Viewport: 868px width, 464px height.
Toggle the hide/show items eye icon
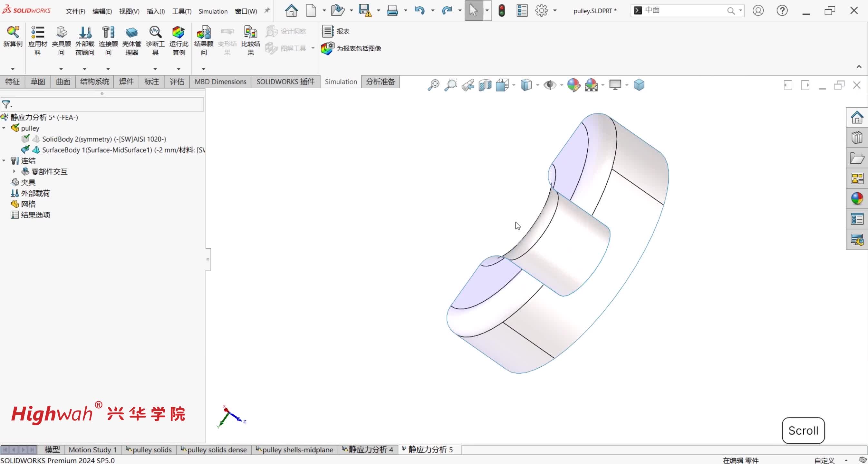(x=550, y=85)
